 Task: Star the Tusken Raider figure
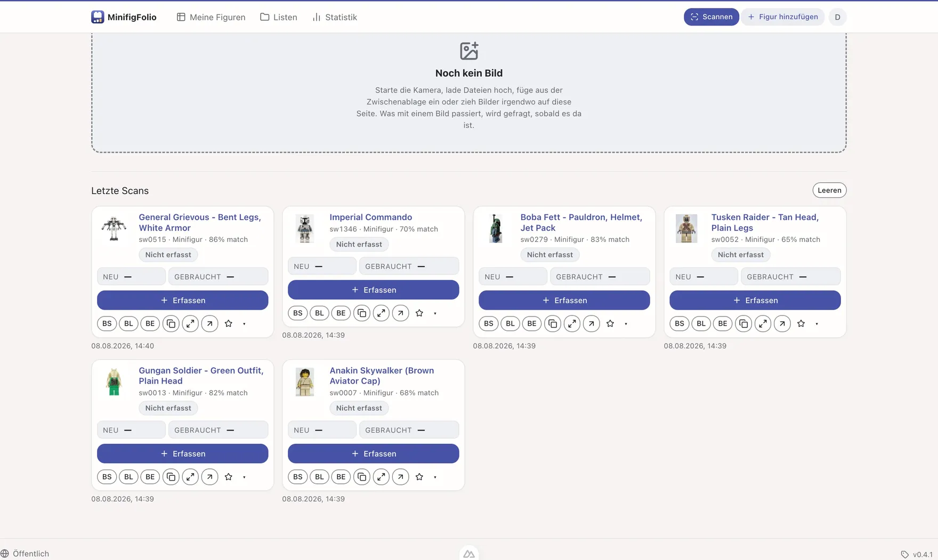[801, 323]
